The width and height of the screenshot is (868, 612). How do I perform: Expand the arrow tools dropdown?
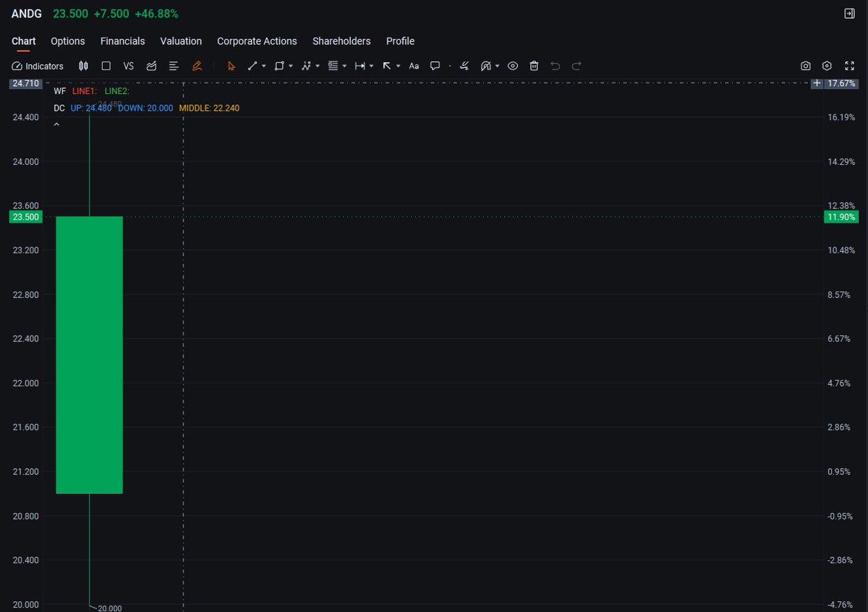399,66
